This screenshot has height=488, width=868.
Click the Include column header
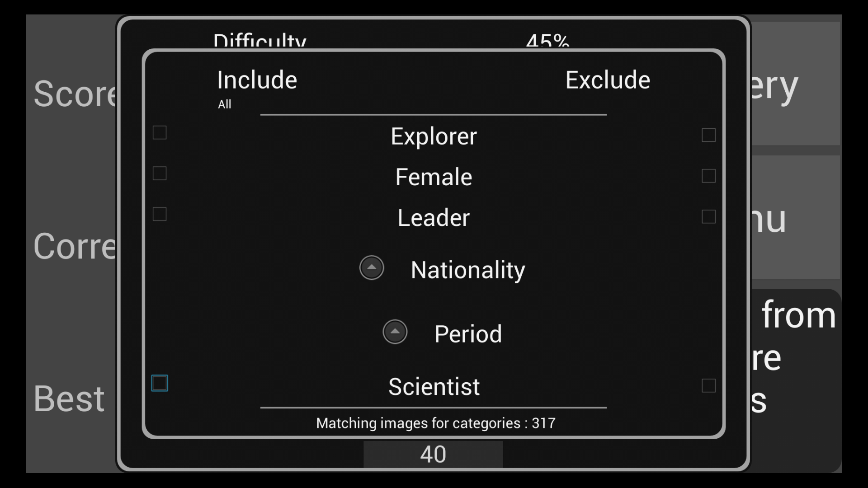pyautogui.click(x=257, y=80)
